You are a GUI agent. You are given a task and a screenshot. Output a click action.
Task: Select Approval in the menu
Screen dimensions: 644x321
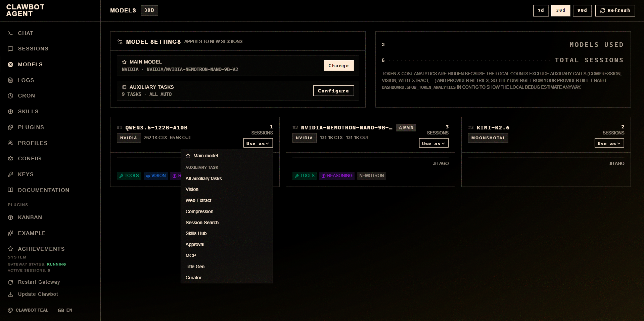227,244
